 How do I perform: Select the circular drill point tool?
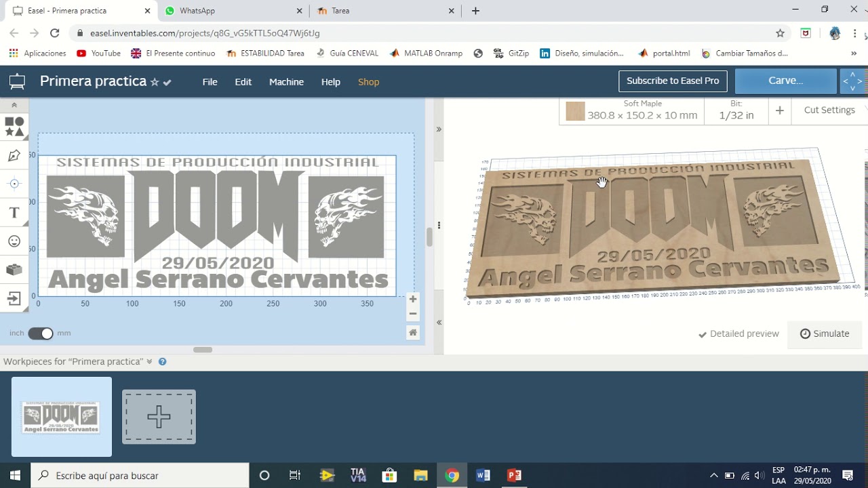click(14, 184)
